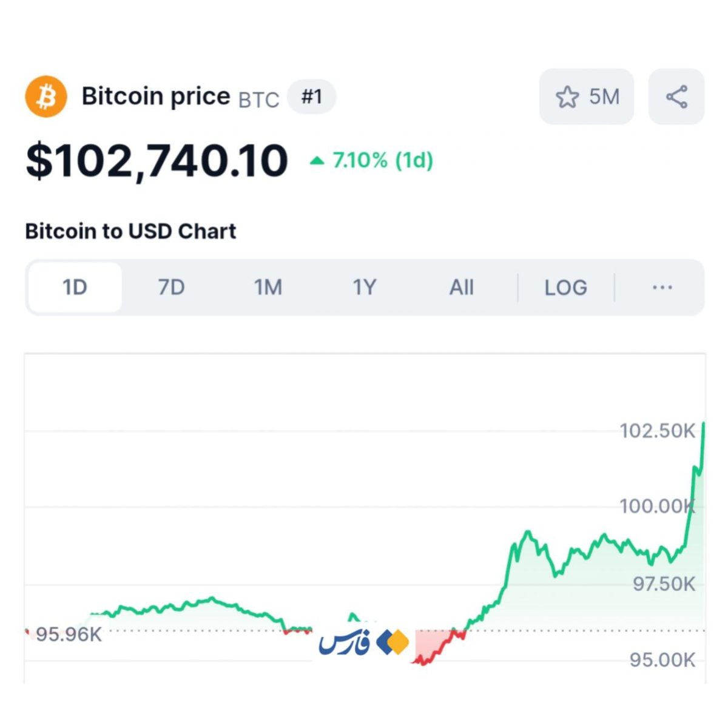Click the $102,740.10 price value

(x=157, y=161)
